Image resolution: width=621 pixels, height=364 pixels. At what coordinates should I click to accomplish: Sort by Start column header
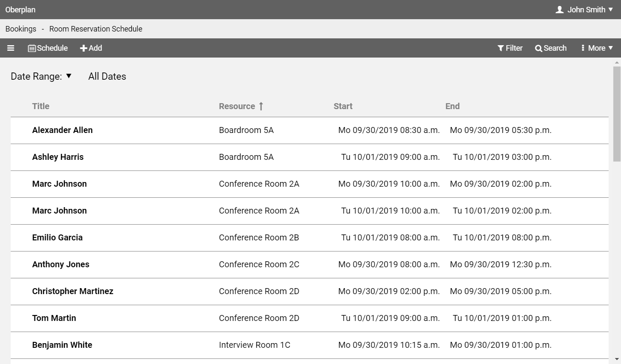click(343, 106)
